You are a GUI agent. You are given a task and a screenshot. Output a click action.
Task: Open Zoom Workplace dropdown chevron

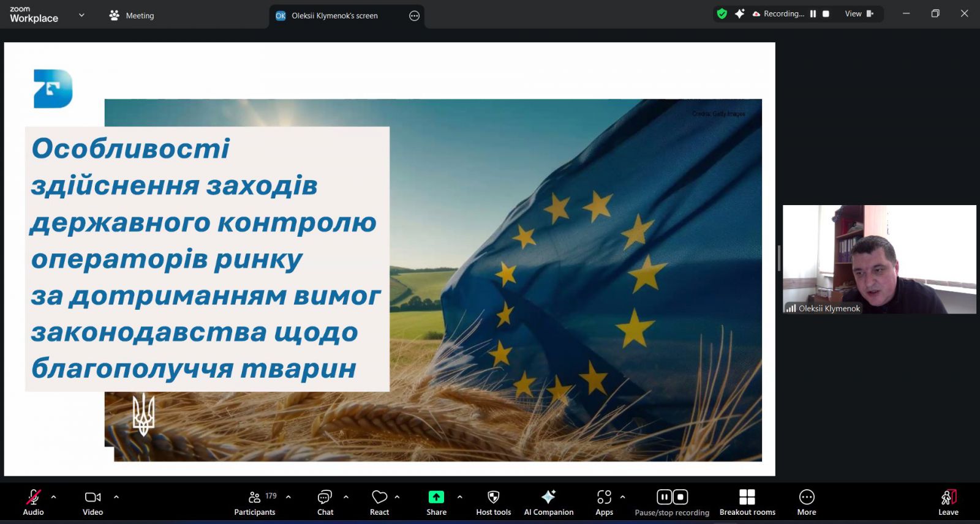81,15
